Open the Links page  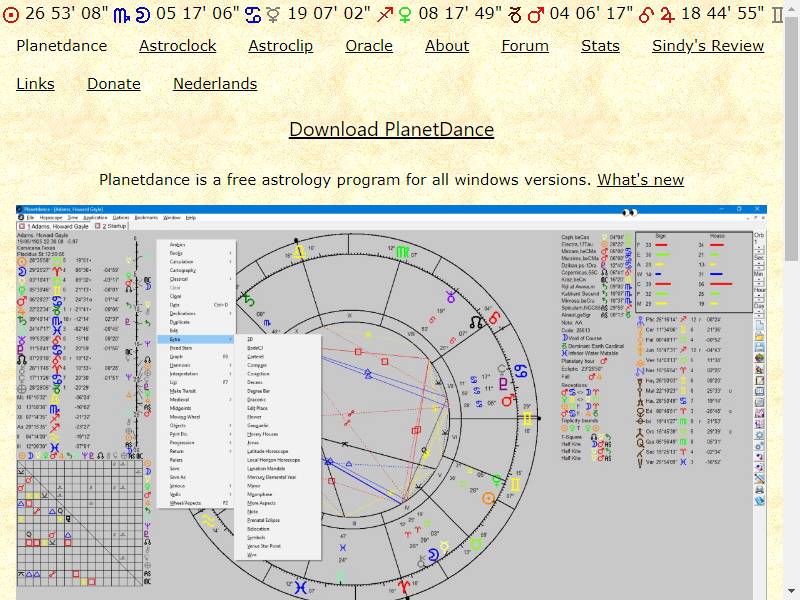(36, 84)
